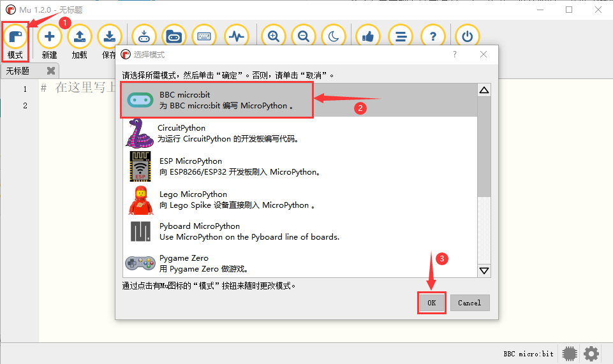
Task: Select the ESP MicroPython mode
Action: point(300,166)
